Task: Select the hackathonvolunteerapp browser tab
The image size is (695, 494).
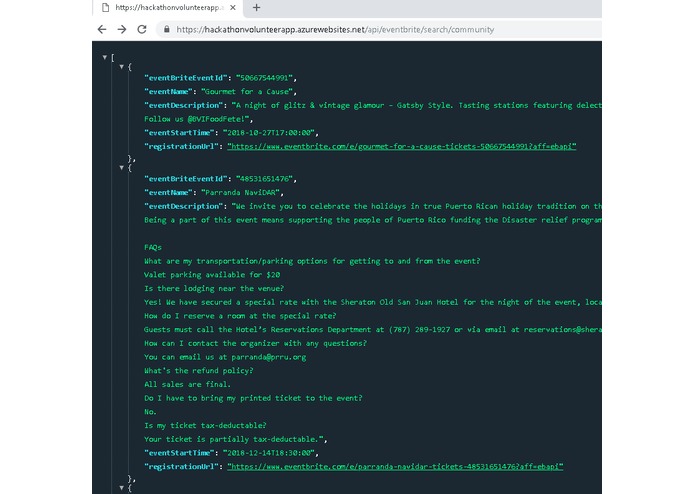Action: point(168,8)
